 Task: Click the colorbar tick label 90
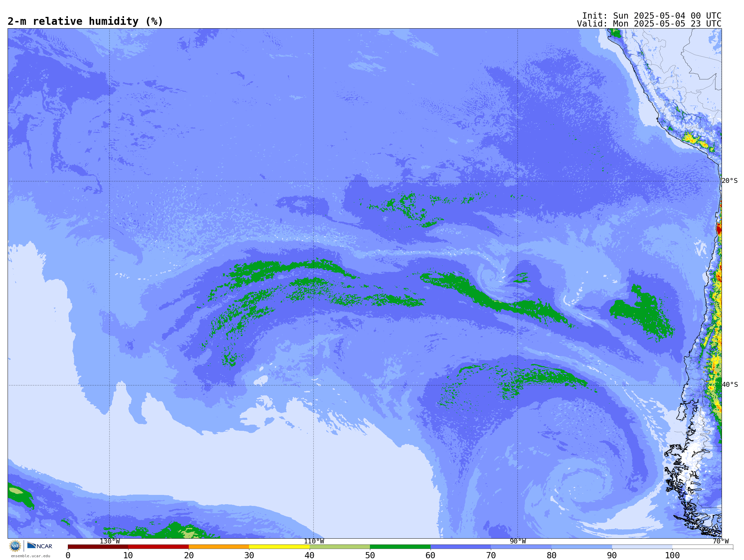coord(612,556)
